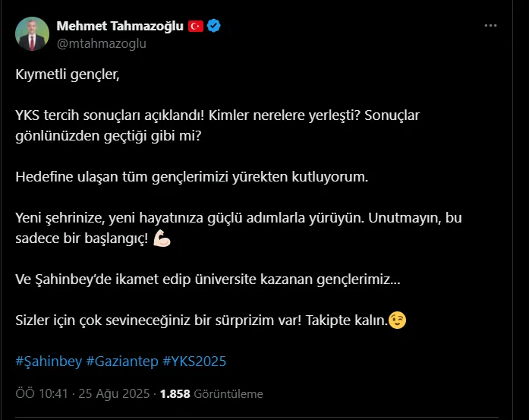Open the @mtahmazoglu handle link
Image resolution: width=529 pixels, height=420 pixels.
[102, 43]
